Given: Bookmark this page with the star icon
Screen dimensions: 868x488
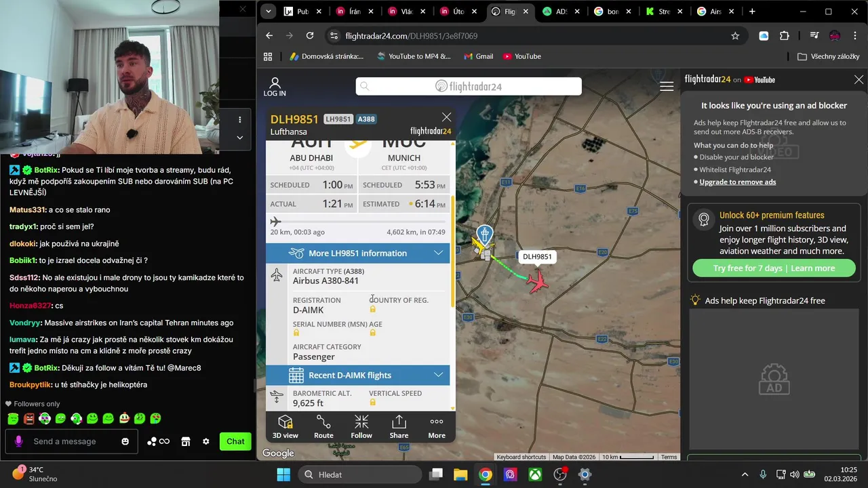Looking at the screenshot, I should click(x=735, y=36).
